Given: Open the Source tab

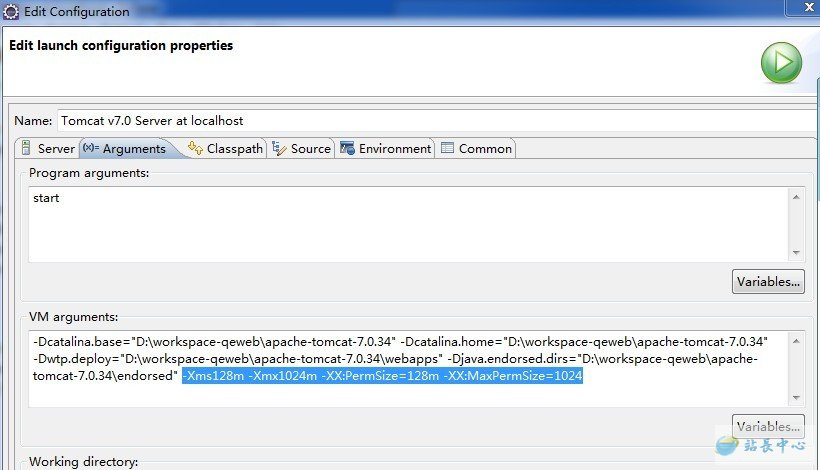Looking at the screenshot, I should [x=302, y=148].
